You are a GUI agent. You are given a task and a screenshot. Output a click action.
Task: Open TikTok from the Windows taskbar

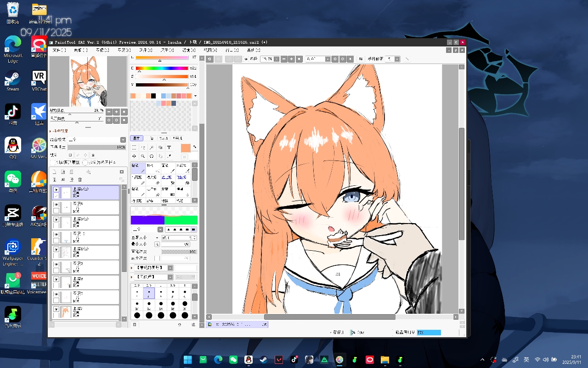pos(294,360)
